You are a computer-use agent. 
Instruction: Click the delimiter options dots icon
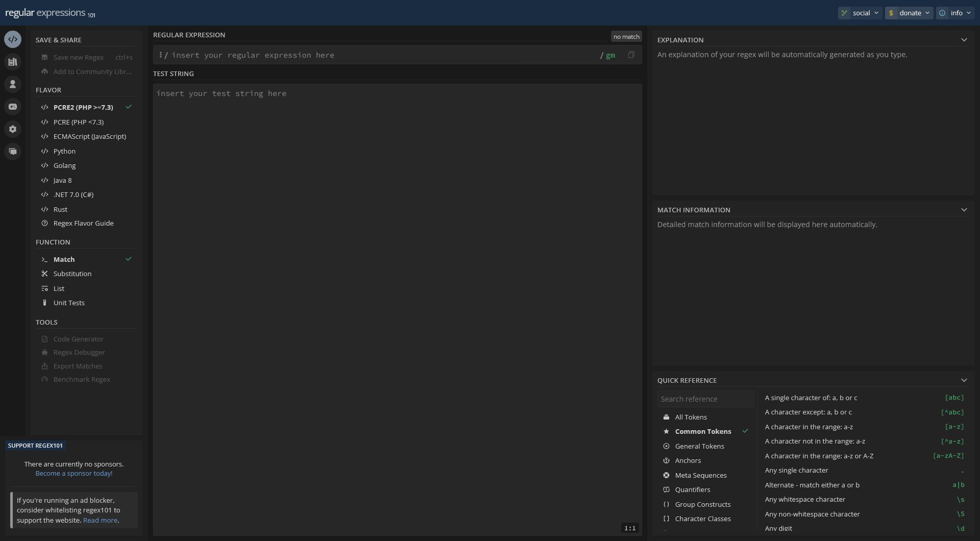point(160,55)
